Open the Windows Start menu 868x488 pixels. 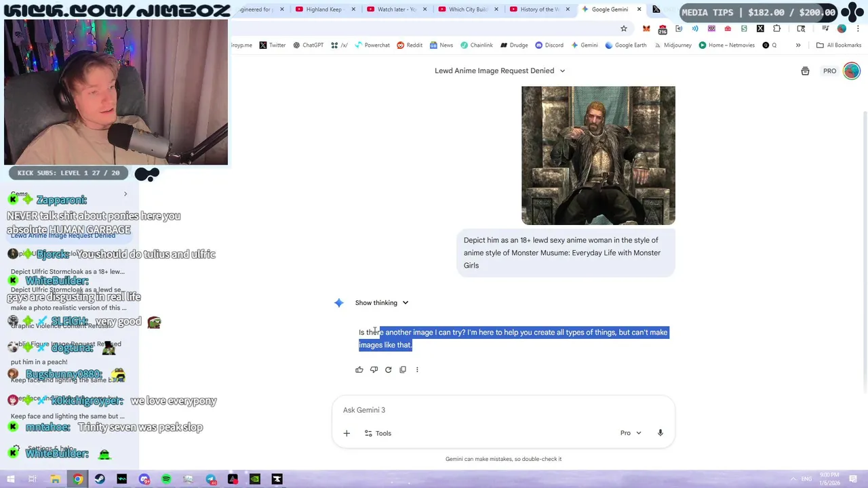point(10,479)
